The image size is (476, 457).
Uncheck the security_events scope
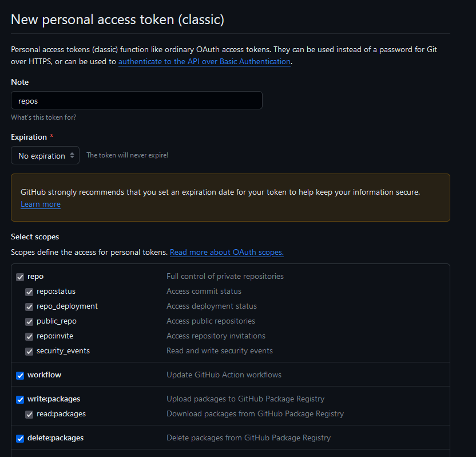29,351
